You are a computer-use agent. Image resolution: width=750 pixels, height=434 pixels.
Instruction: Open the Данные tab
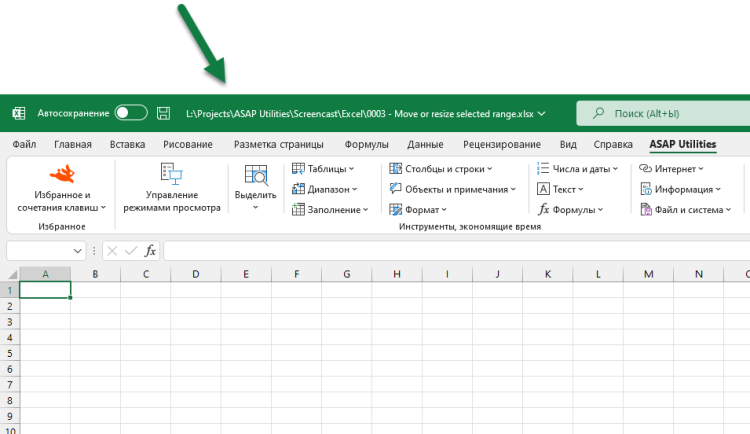click(425, 144)
